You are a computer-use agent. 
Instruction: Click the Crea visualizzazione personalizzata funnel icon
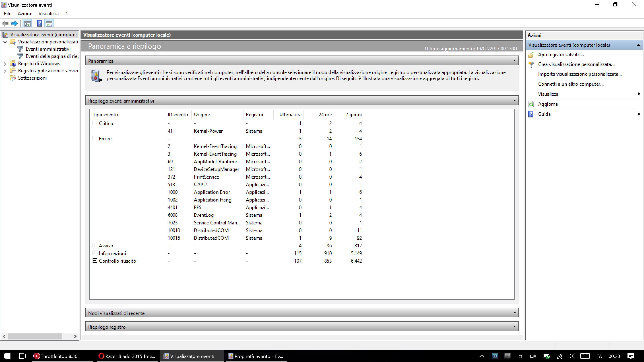(x=531, y=64)
